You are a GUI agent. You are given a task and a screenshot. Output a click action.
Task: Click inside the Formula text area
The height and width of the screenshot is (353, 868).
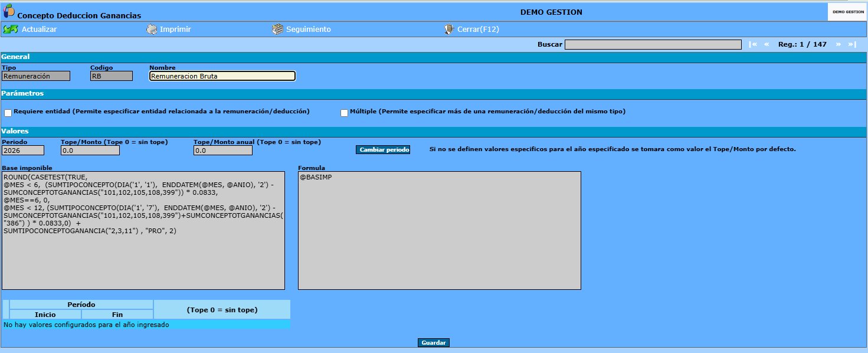(x=440, y=230)
